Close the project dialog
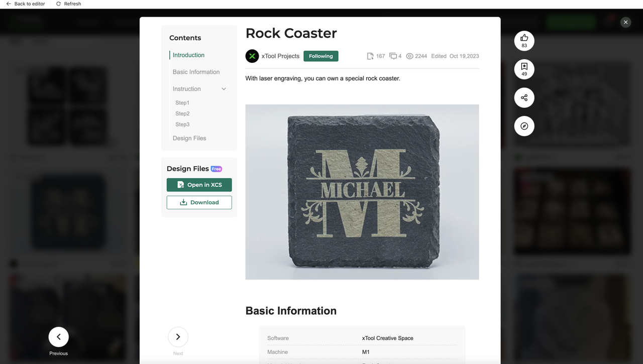643x364 pixels. [x=625, y=22]
